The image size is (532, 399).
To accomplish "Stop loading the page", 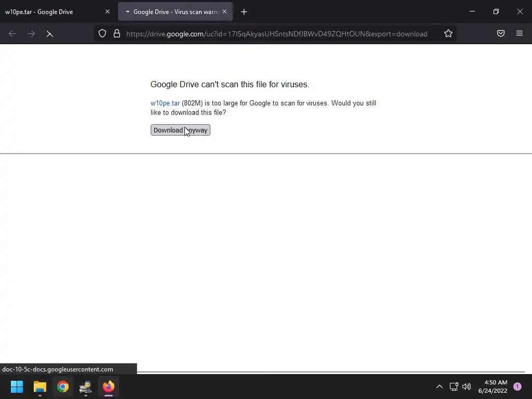I will click(49, 34).
